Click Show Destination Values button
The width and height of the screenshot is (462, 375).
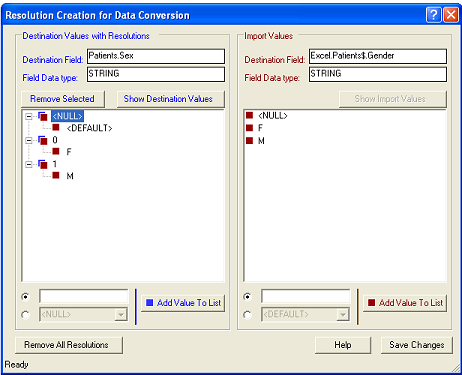click(x=171, y=99)
